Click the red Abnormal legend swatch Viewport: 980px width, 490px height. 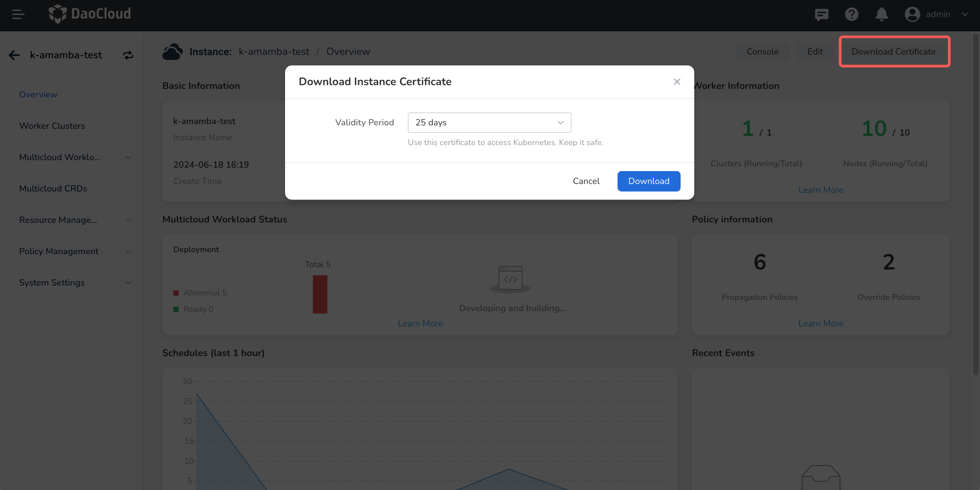click(176, 293)
